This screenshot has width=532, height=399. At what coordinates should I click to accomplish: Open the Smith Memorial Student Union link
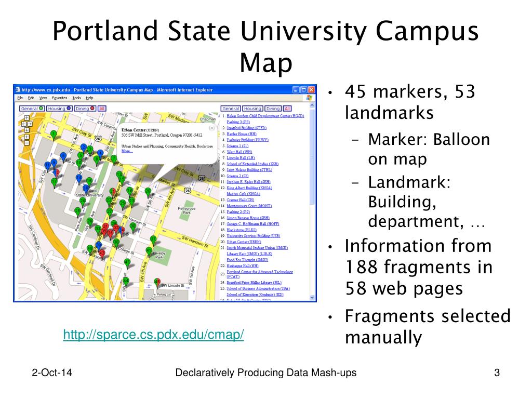coord(257,248)
